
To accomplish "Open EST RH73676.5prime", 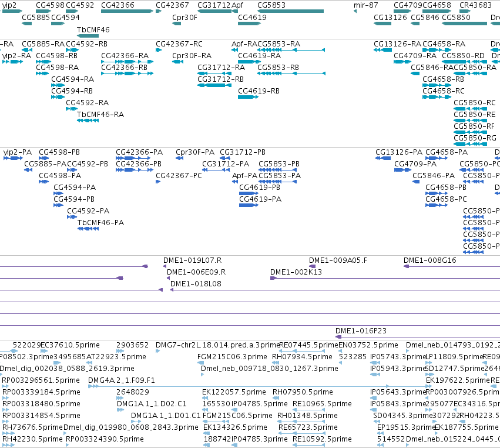I will [32, 427].
